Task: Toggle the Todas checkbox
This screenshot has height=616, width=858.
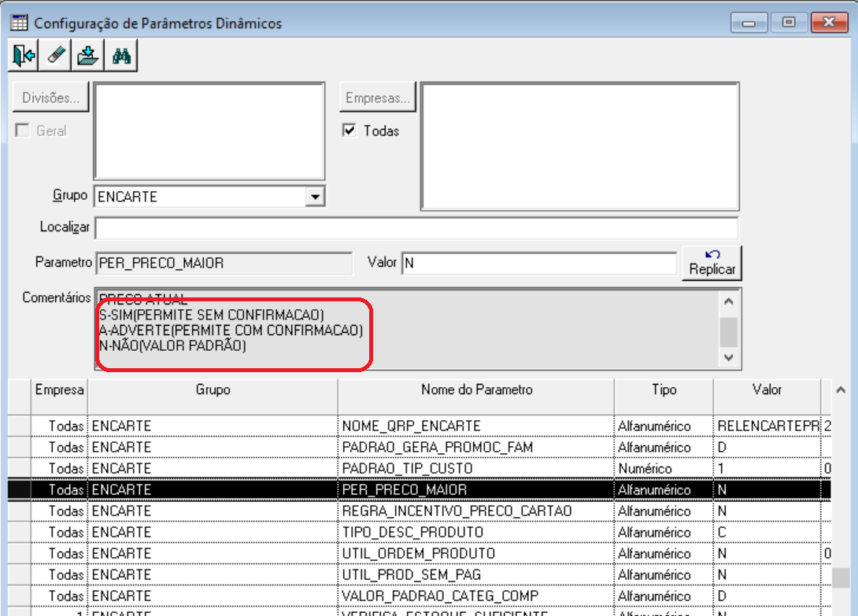Action: pyautogui.click(x=349, y=131)
